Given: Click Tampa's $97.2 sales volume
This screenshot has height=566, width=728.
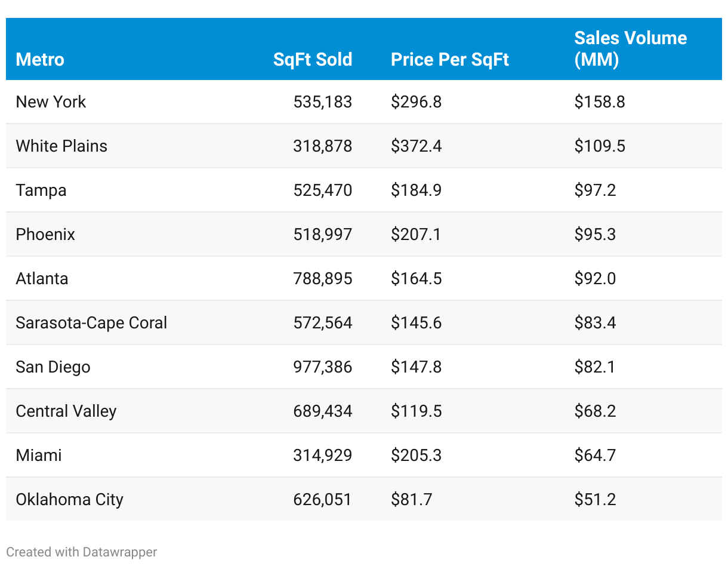Looking at the screenshot, I should click(596, 190).
